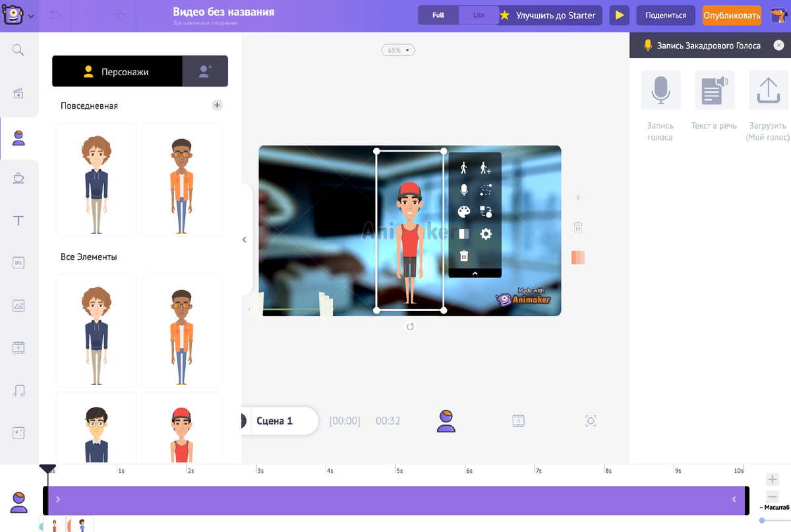Switch to Lite mode
Image resolution: width=791 pixels, height=532 pixels.
click(x=479, y=15)
